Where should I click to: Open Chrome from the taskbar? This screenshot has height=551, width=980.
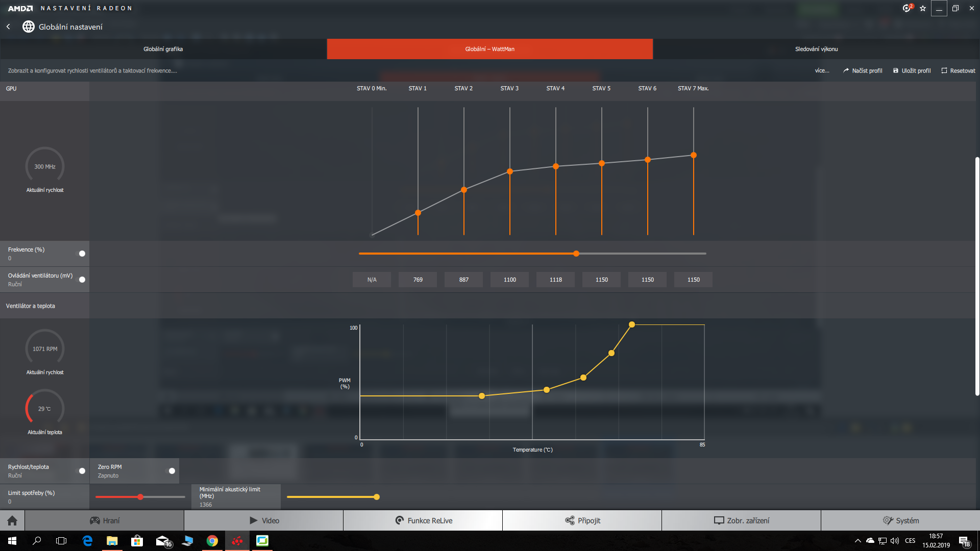[x=212, y=541]
